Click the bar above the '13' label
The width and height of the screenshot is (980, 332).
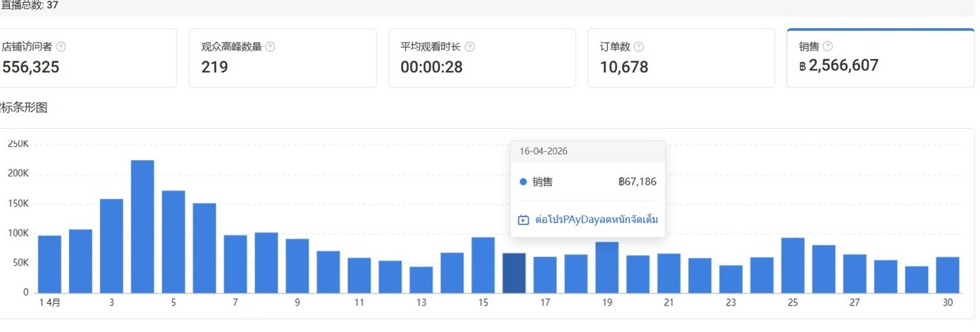[421, 279]
